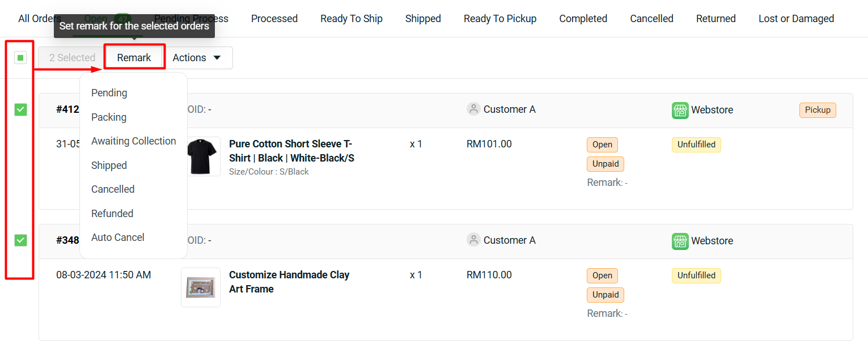Toggle the select-all orders checkbox

pos(20,57)
